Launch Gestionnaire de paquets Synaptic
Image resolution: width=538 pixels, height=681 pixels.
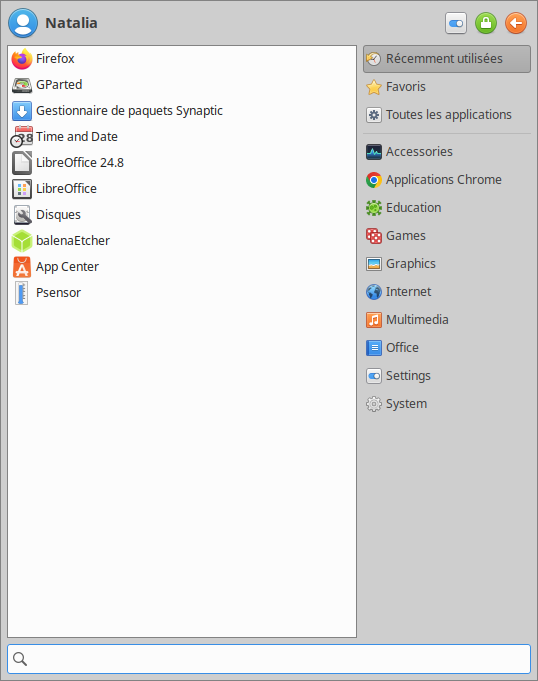129,111
